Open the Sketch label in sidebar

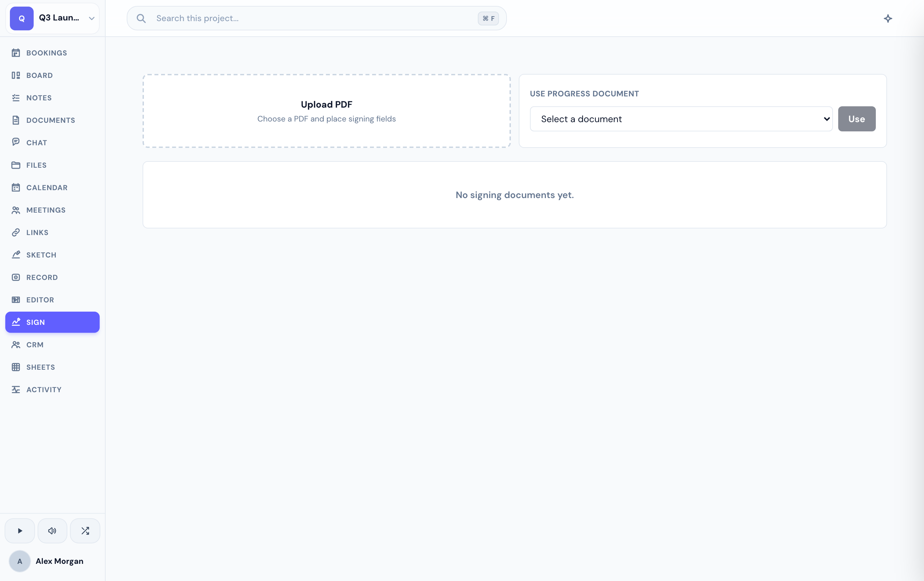[x=42, y=255]
